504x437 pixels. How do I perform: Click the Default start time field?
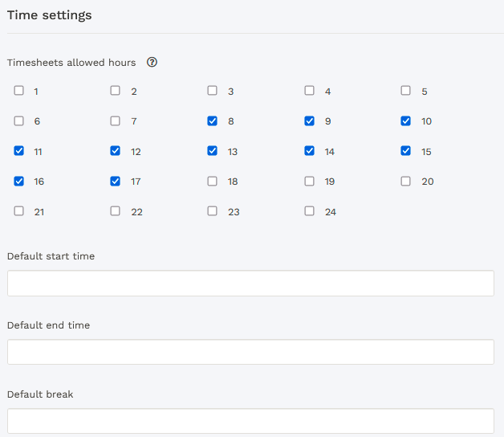click(x=250, y=284)
